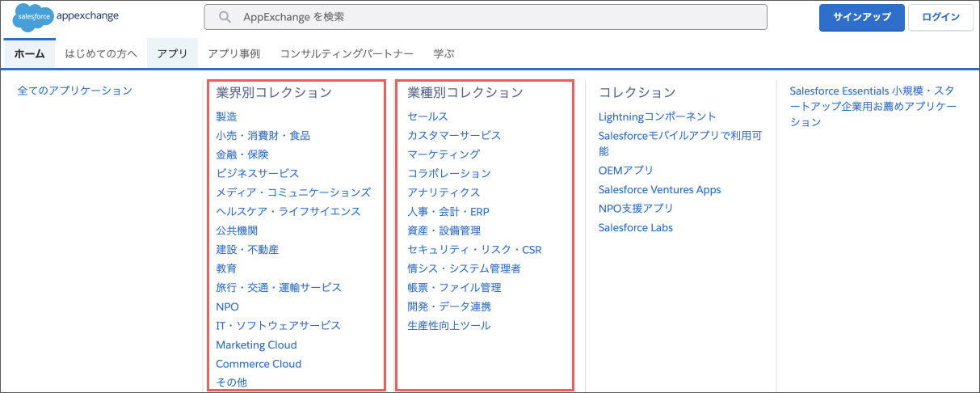Select 公共機関 link
The image size is (980, 393).
click(x=237, y=230)
